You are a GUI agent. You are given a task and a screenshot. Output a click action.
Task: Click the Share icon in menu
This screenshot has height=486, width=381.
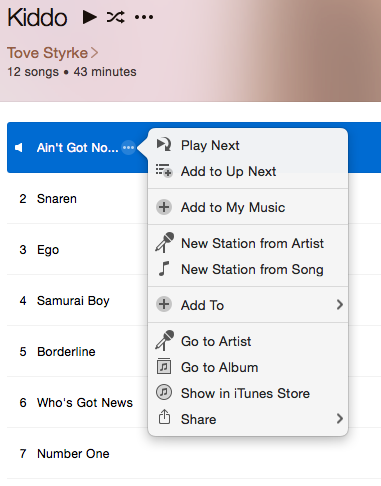click(164, 417)
